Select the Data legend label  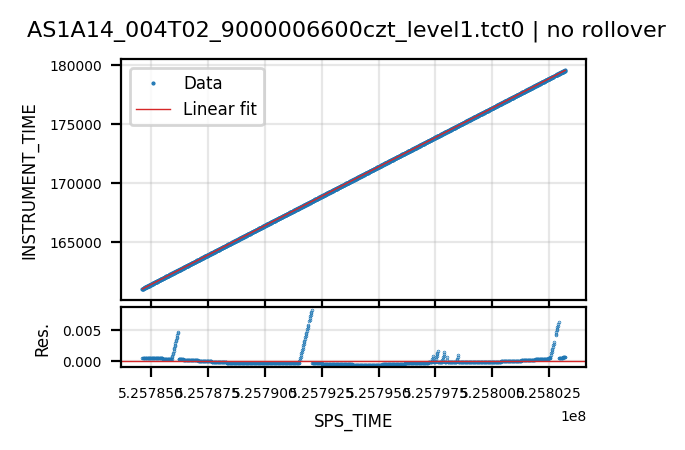(203, 83)
